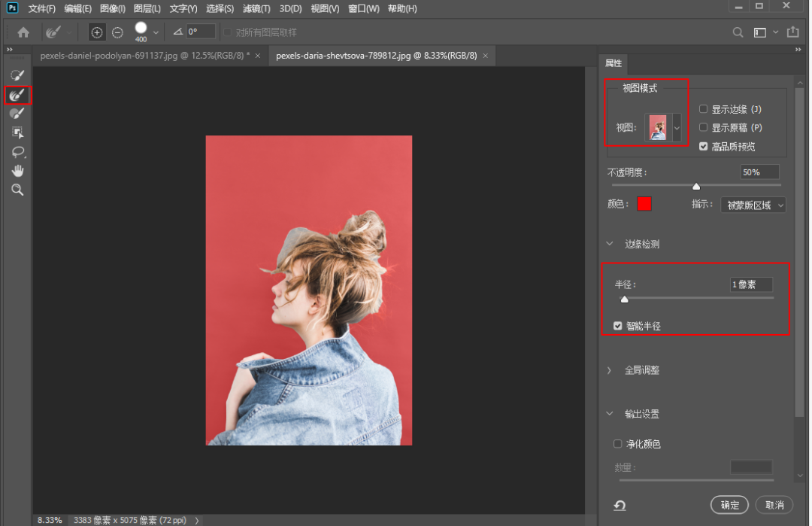The height and width of the screenshot is (526, 812).
Task: Select the Brush tool below the Refine Edge brush
Action: click(17, 114)
